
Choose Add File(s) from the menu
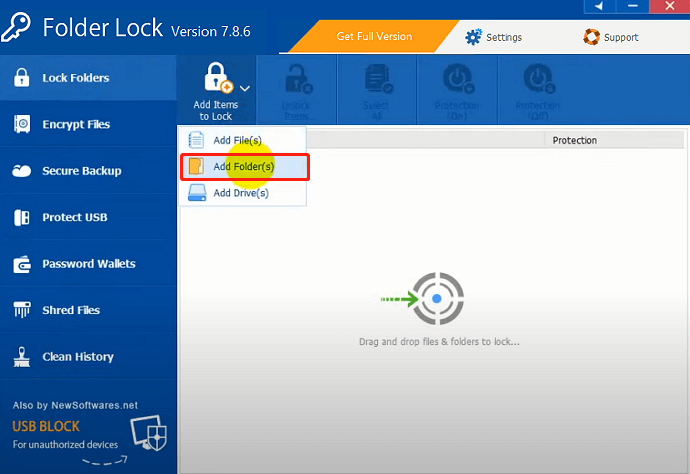click(x=242, y=140)
